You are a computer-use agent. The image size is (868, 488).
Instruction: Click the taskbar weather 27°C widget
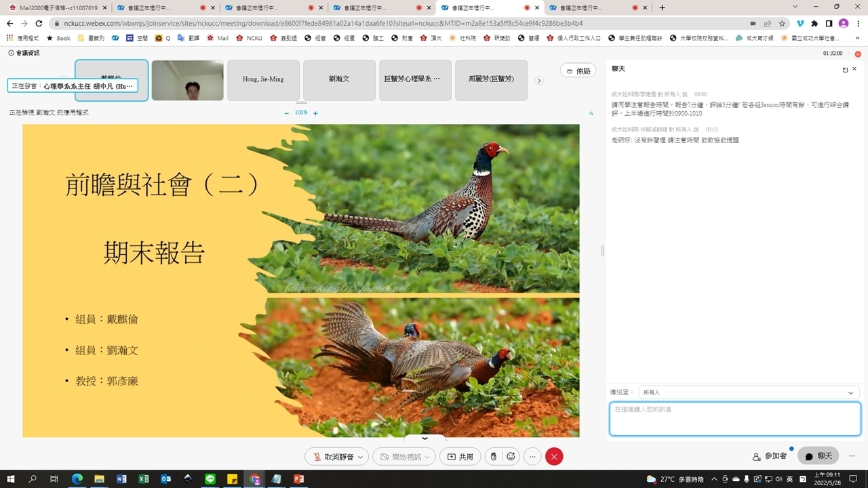675,479
